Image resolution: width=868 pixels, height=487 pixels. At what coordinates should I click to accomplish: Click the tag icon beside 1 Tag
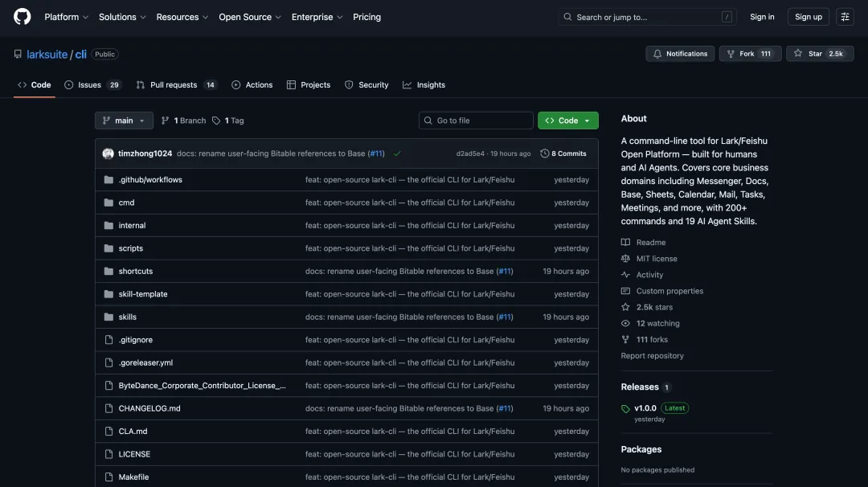(x=216, y=121)
